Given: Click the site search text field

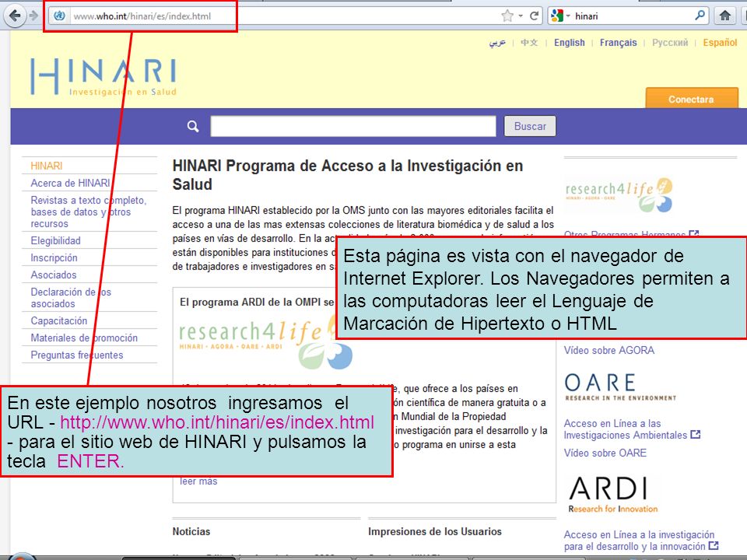Looking at the screenshot, I should tap(353, 126).
